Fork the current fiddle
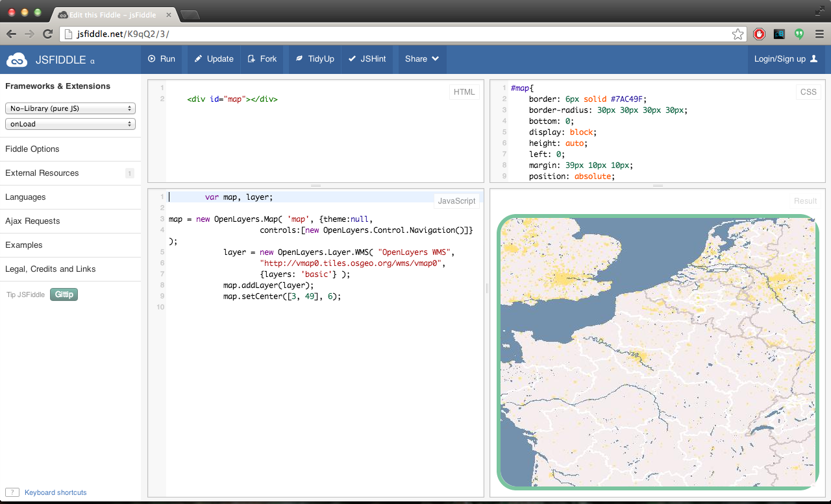The height and width of the screenshot is (504, 831). [262, 59]
